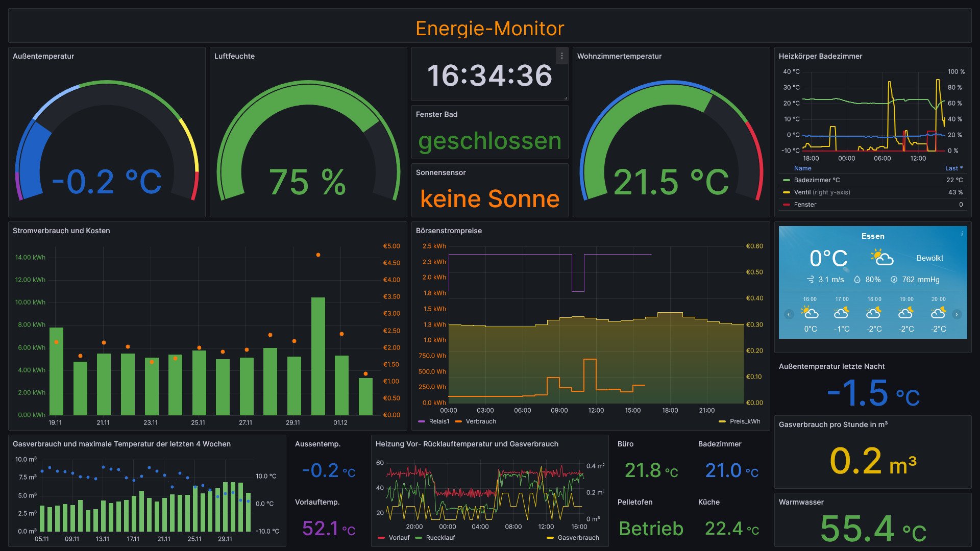The height and width of the screenshot is (551, 980).
Task: Click the Essen city name link
Action: coord(873,236)
